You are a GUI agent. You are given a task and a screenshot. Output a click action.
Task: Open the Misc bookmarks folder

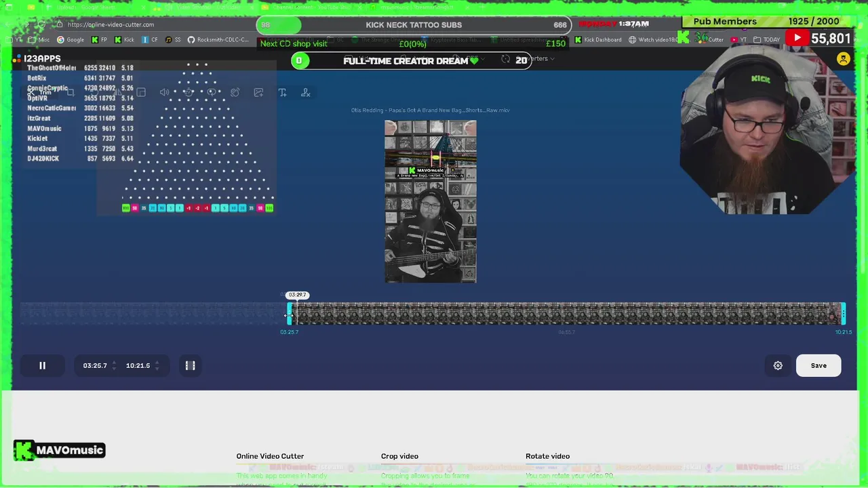[x=39, y=39]
